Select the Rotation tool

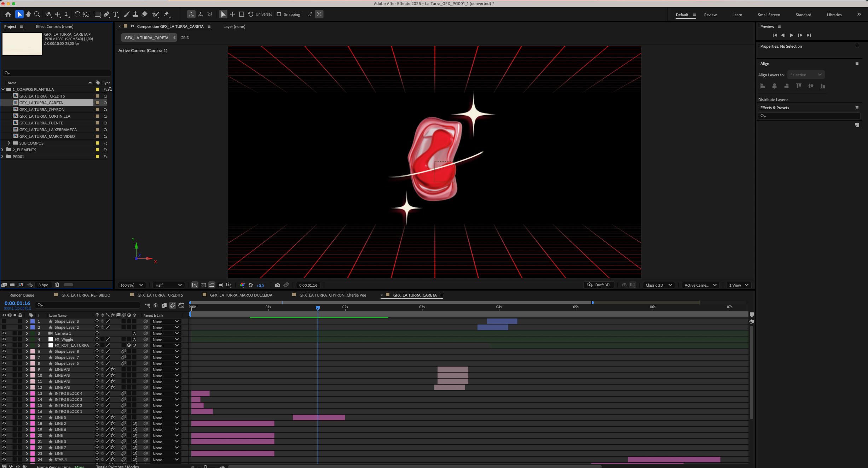[77, 14]
